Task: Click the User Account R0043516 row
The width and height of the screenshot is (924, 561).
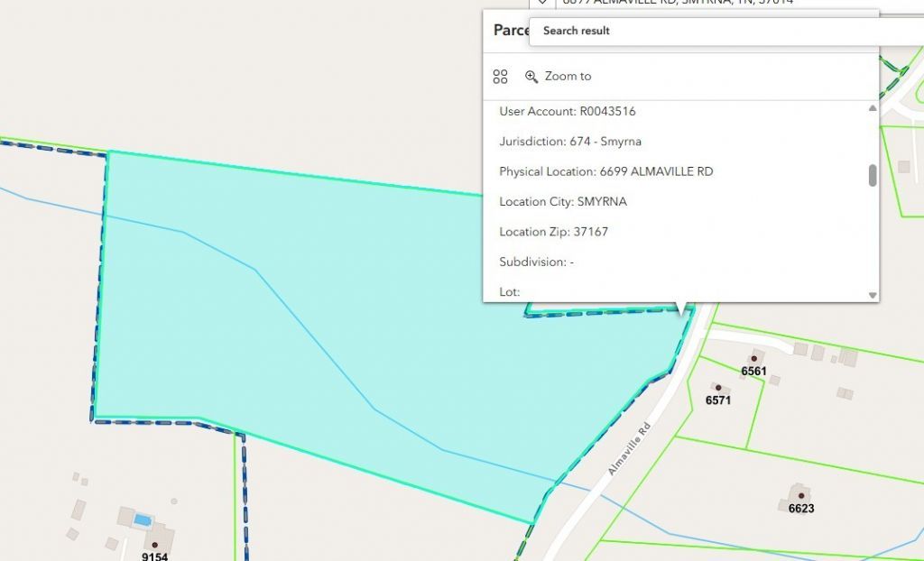Action: (568, 112)
